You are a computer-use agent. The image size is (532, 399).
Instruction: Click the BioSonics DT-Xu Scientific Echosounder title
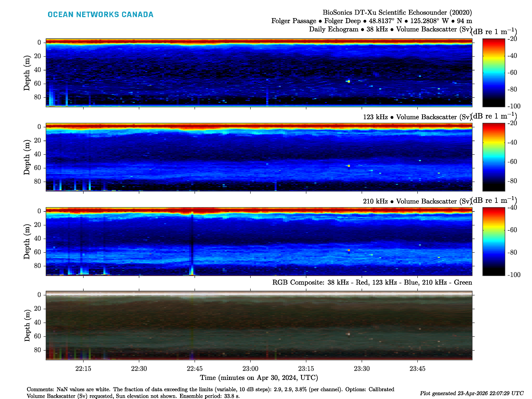pyautogui.click(x=397, y=12)
